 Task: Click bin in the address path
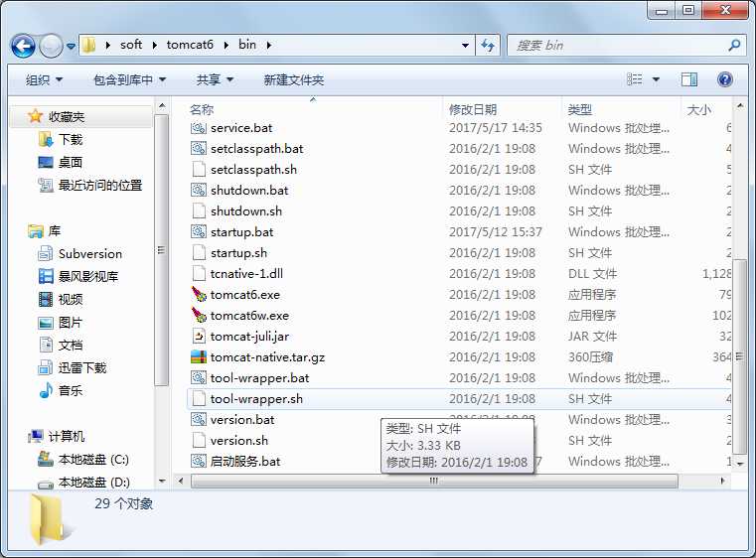(247, 45)
